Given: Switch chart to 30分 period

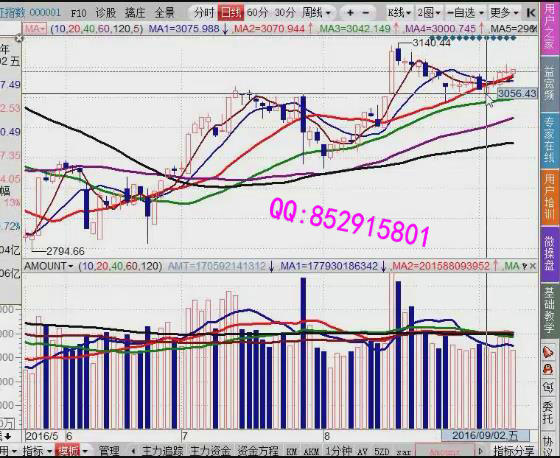Looking at the screenshot, I should tap(285, 13).
